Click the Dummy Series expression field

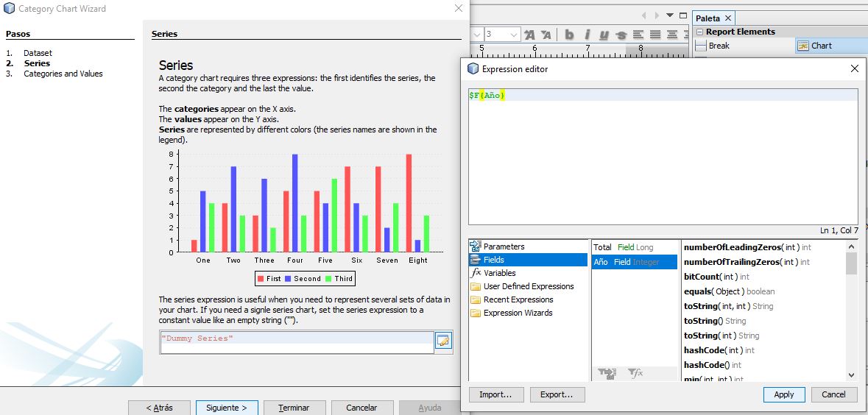click(x=297, y=342)
